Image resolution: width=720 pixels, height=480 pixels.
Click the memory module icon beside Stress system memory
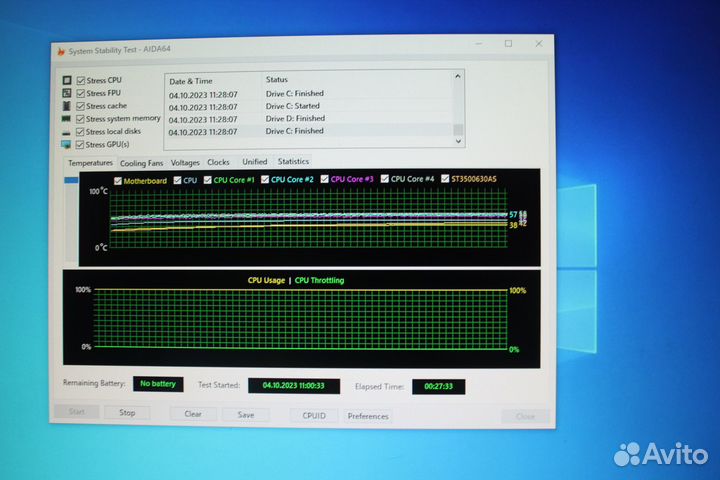(66, 119)
